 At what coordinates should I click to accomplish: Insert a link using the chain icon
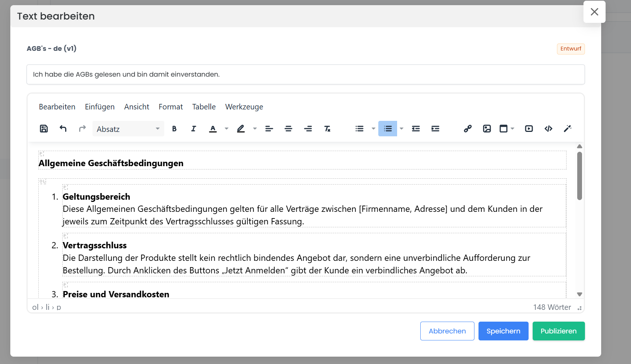[467, 129]
